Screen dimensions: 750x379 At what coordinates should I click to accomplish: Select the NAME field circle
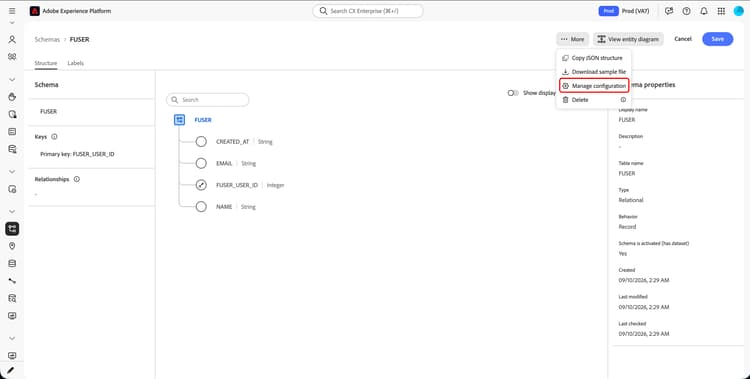(x=201, y=207)
